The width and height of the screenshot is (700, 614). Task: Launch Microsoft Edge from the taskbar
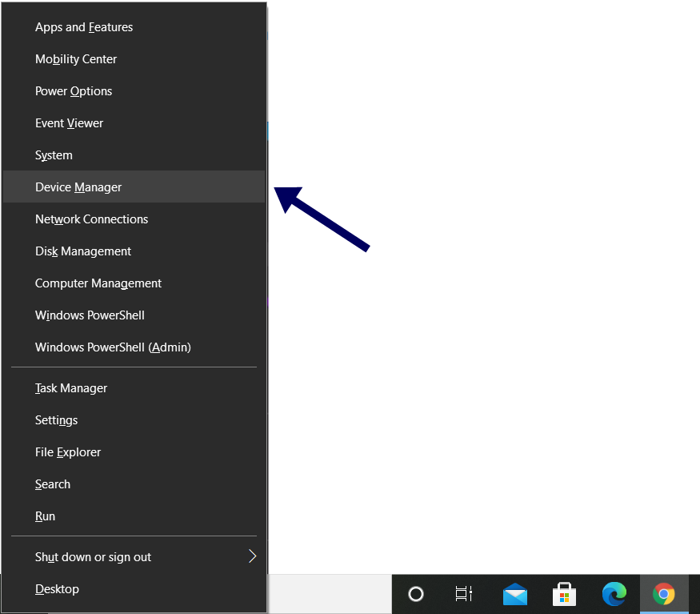pyautogui.click(x=614, y=594)
